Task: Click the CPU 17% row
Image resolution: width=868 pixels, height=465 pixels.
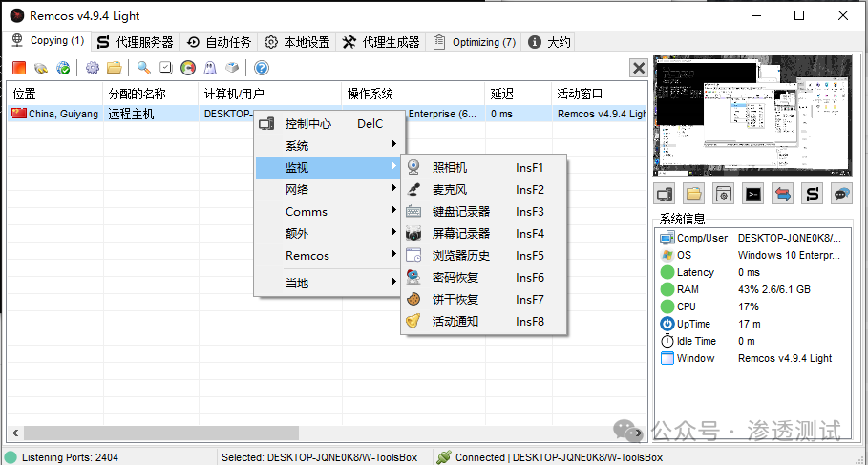Action: [x=752, y=306]
